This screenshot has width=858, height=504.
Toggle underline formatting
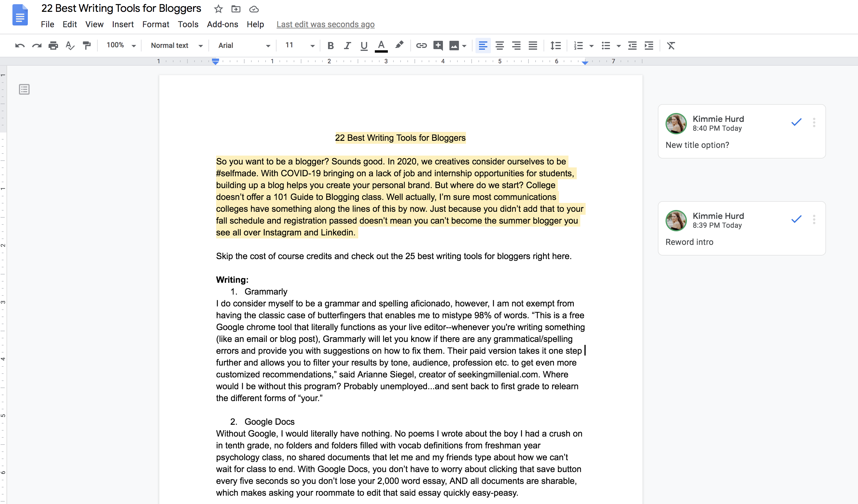tap(364, 46)
